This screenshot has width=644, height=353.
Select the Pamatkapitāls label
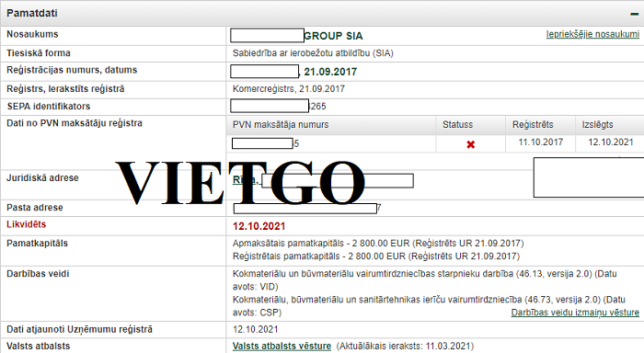coord(37,243)
